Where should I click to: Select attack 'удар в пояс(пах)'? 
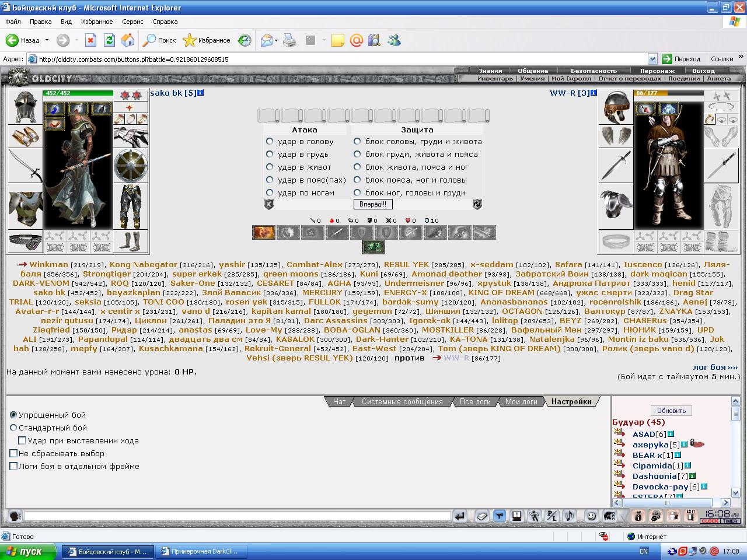click(x=270, y=180)
